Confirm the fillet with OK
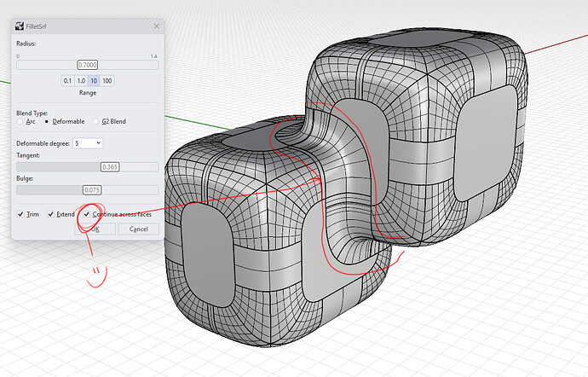The width and height of the screenshot is (588, 377). (x=95, y=229)
